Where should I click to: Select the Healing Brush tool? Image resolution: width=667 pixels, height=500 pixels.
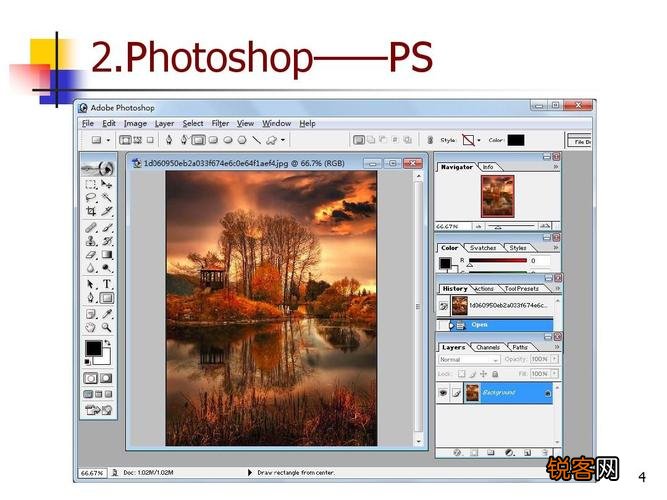pyautogui.click(x=90, y=228)
